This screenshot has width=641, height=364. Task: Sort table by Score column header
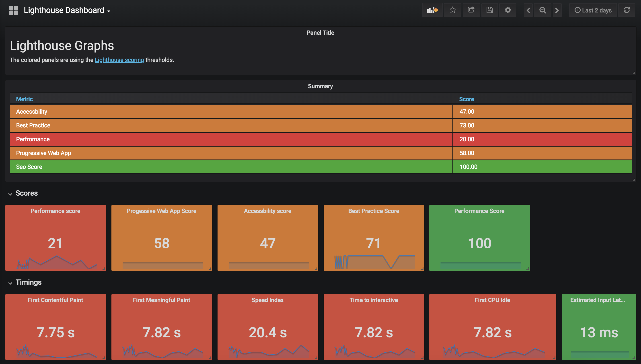point(466,99)
